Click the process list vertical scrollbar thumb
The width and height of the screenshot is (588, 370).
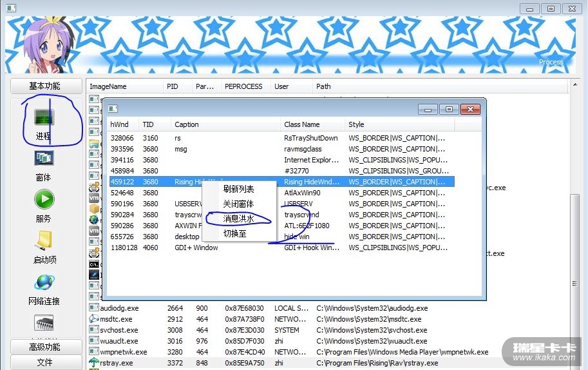575,282
